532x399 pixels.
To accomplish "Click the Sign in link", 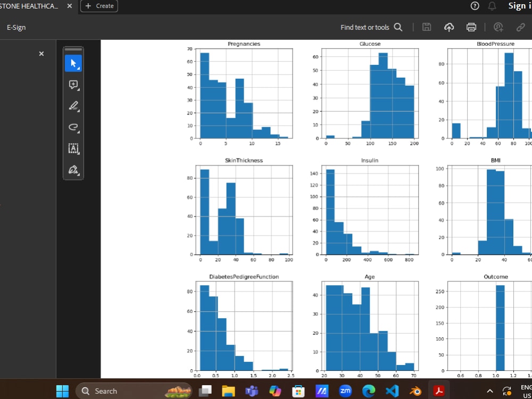I will 520,6.
